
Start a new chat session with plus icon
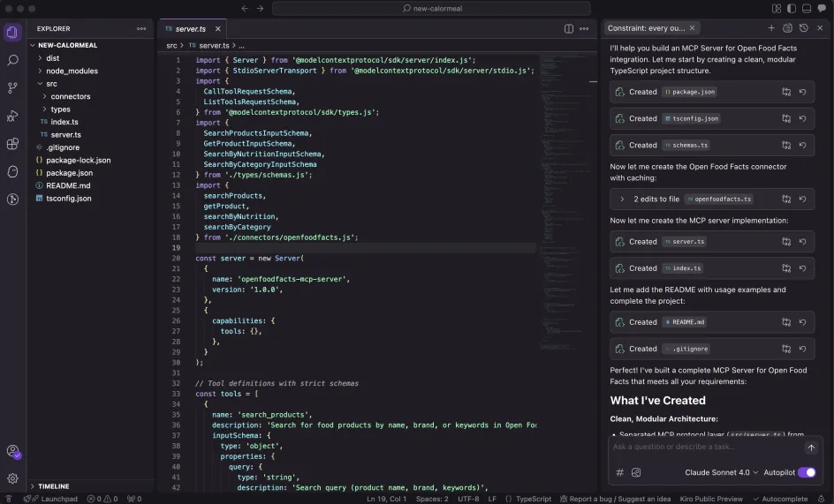tap(771, 28)
